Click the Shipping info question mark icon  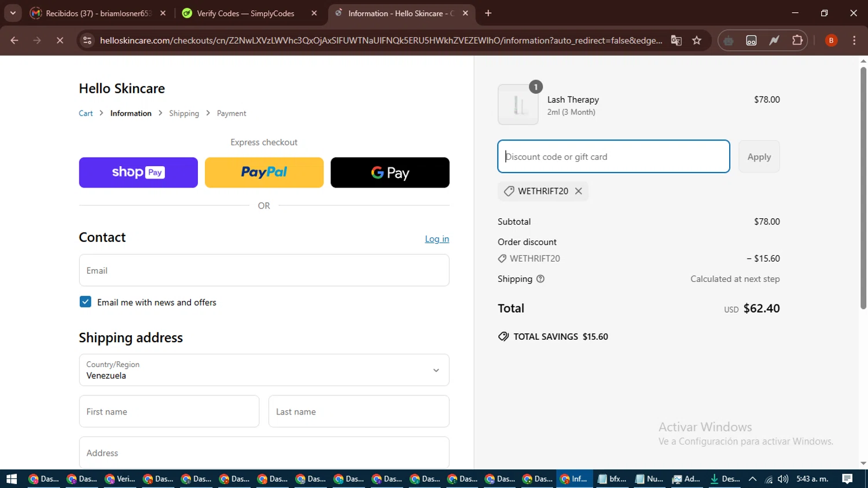point(540,279)
